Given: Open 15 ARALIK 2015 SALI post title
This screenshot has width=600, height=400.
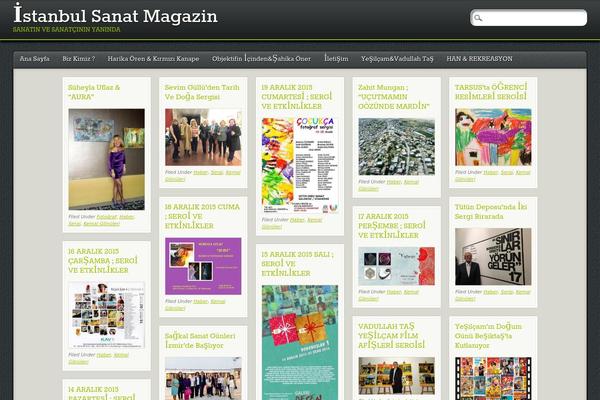Looking at the screenshot, I should click(x=297, y=264).
